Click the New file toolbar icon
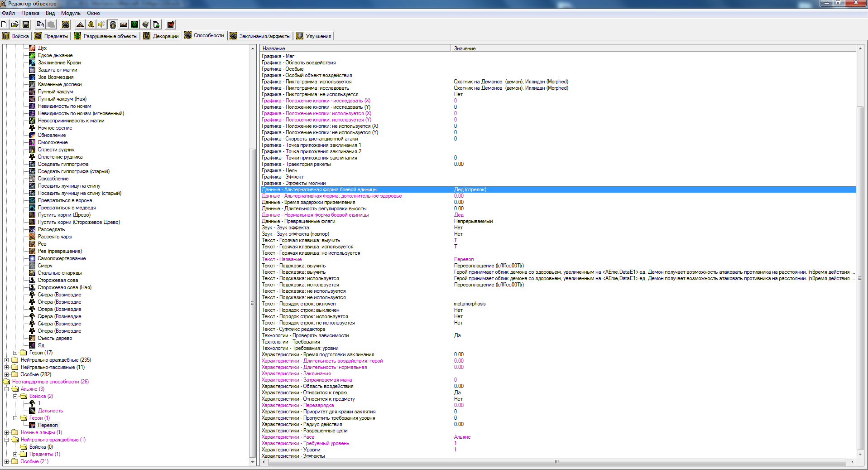The width and height of the screenshot is (868, 470). pos(4,24)
